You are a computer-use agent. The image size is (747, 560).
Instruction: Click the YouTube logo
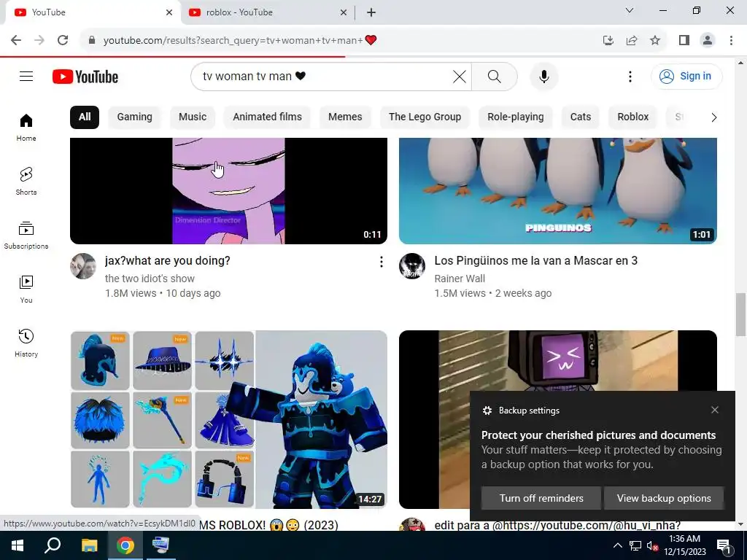[x=85, y=77]
